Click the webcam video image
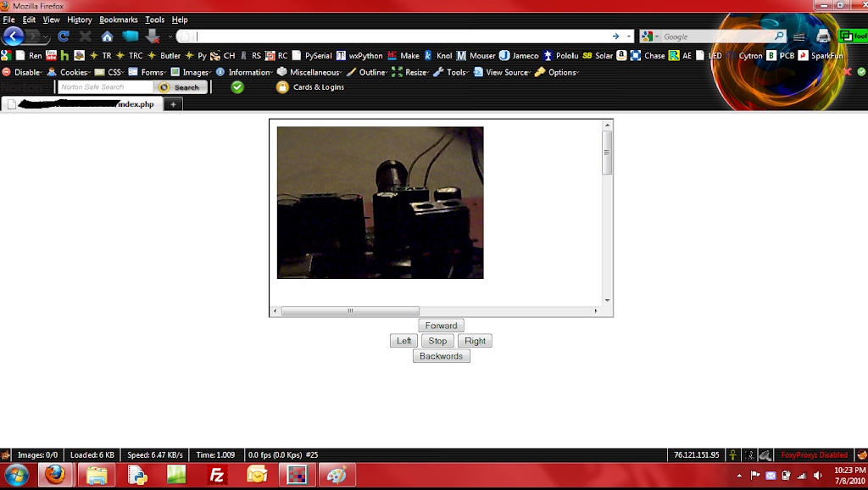 click(x=381, y=203)
